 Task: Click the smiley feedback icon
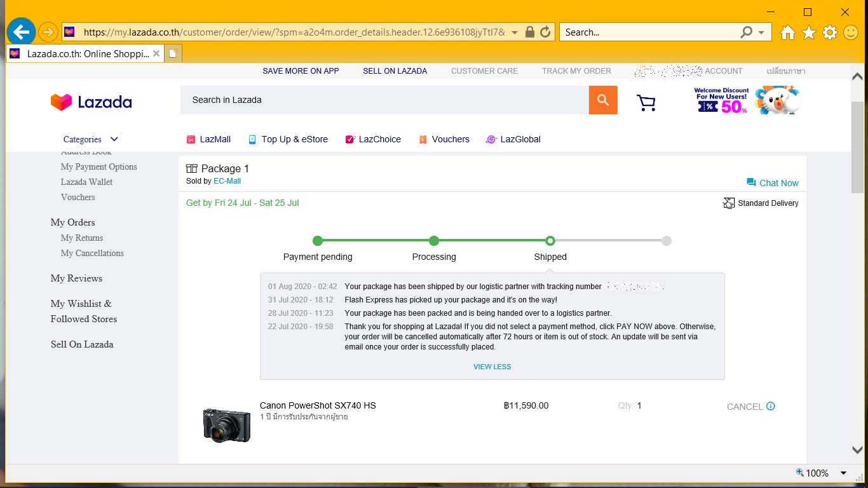pyautogui.click(x=851, y=32)
